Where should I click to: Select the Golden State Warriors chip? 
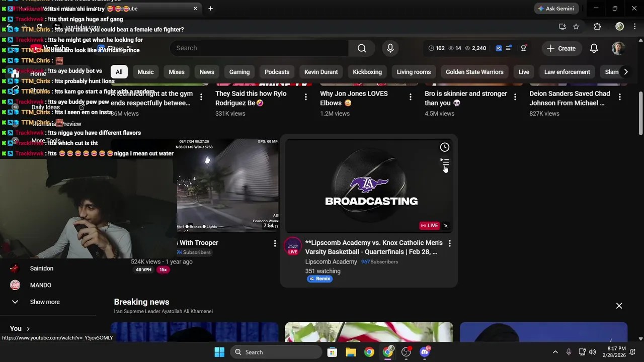(x=474, y=72)
